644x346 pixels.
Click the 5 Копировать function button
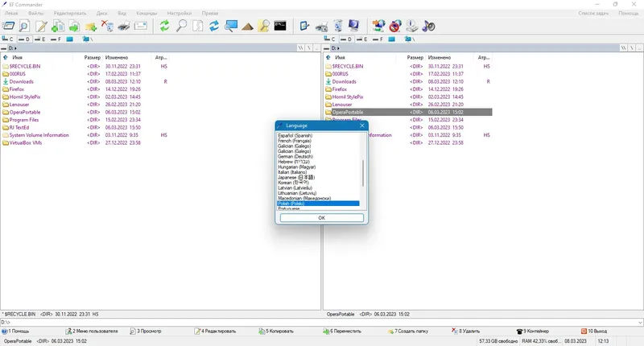276,331
